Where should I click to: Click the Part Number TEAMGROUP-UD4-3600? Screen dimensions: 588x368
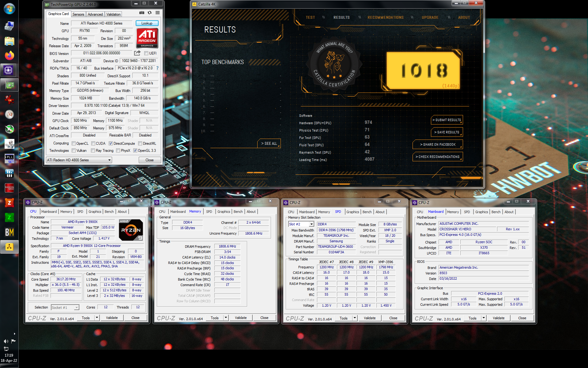[336, 247]
